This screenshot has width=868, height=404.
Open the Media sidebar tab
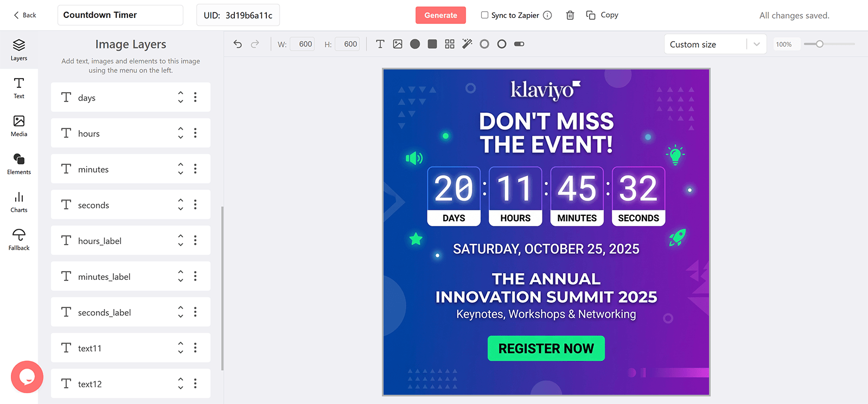(19, 126)
